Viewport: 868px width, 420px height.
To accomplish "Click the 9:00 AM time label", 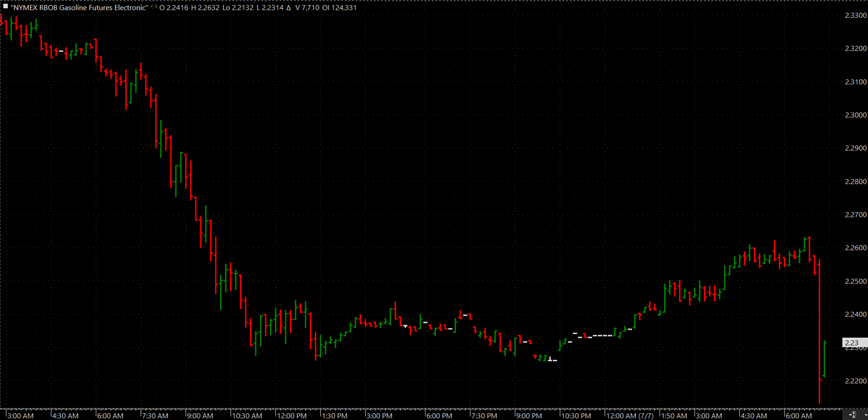I will pyautogui.click(x=200, y=416).
